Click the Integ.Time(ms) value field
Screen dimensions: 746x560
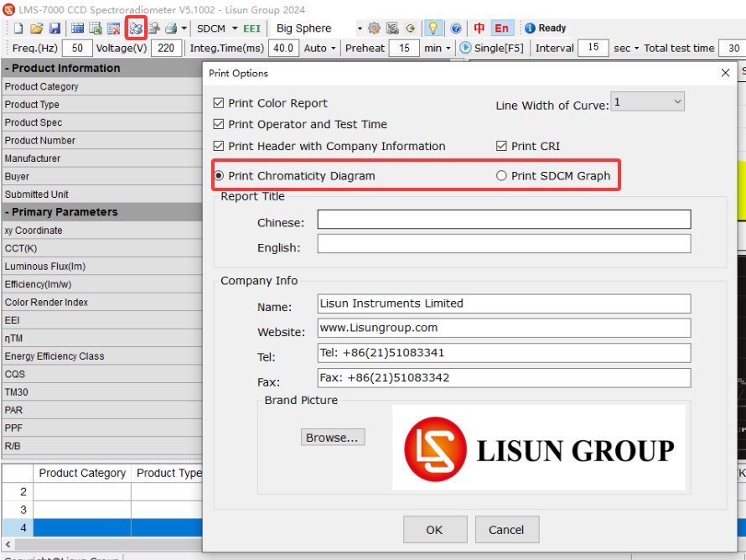[x=283, y=48]
